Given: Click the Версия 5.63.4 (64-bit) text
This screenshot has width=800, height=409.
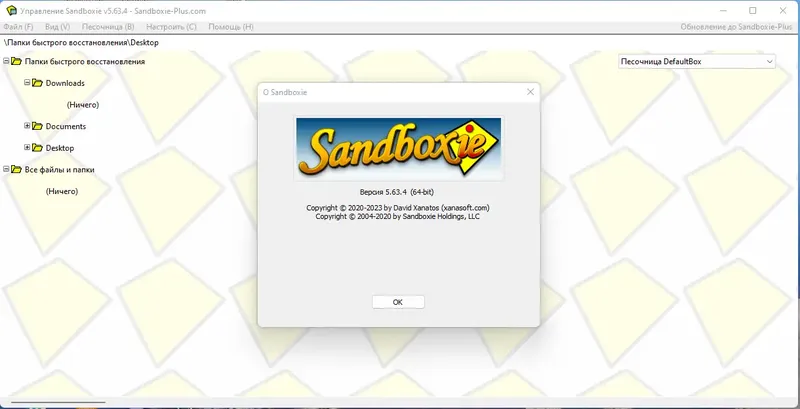Looking at the screenshot, I should pos(397,192).
